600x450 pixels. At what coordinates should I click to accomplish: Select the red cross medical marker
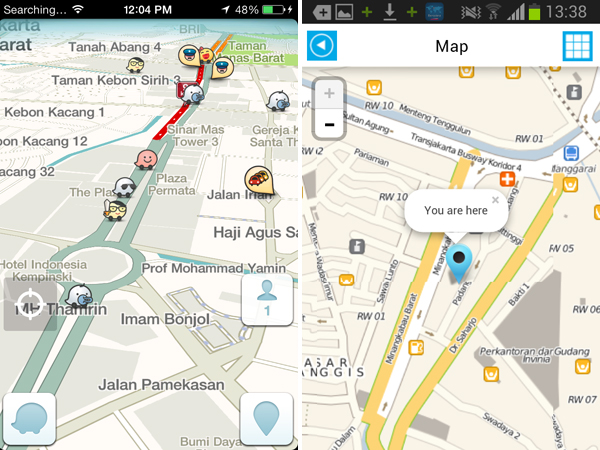[507, 179]
